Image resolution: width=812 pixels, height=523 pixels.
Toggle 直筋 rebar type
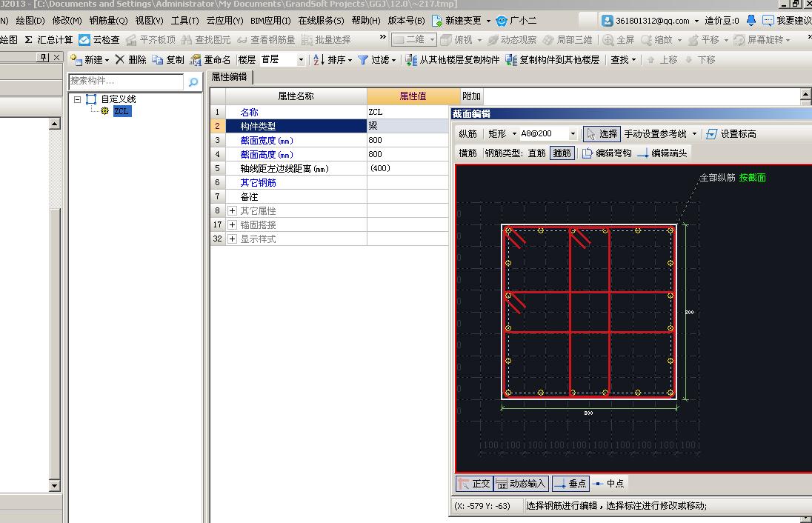click(537, 153)
